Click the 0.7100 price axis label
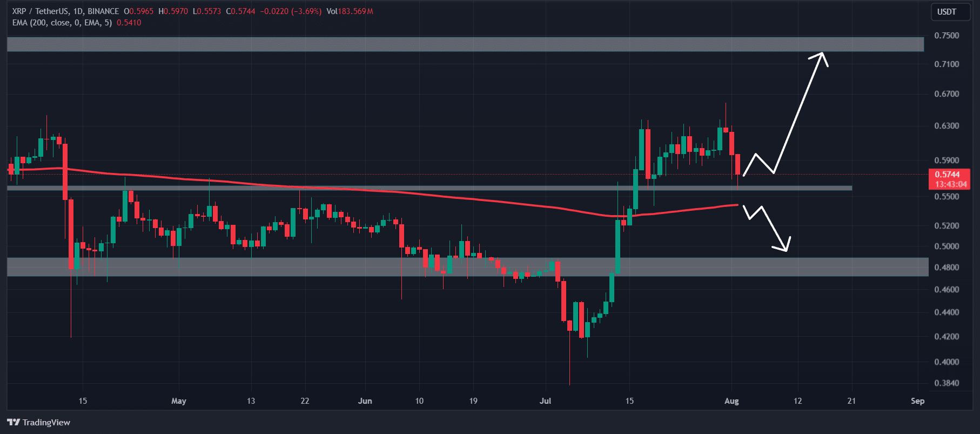The image size is (980, 434). (947, 64)
